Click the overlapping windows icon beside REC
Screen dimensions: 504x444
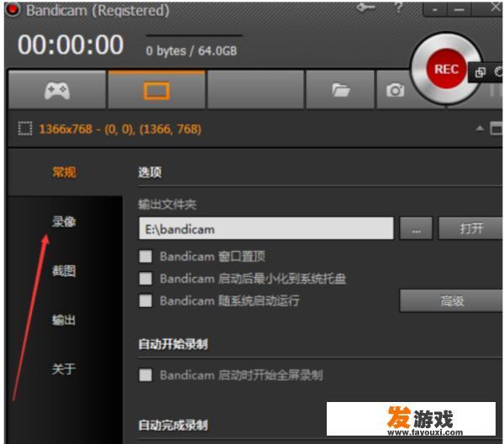[x=480, y=72]
